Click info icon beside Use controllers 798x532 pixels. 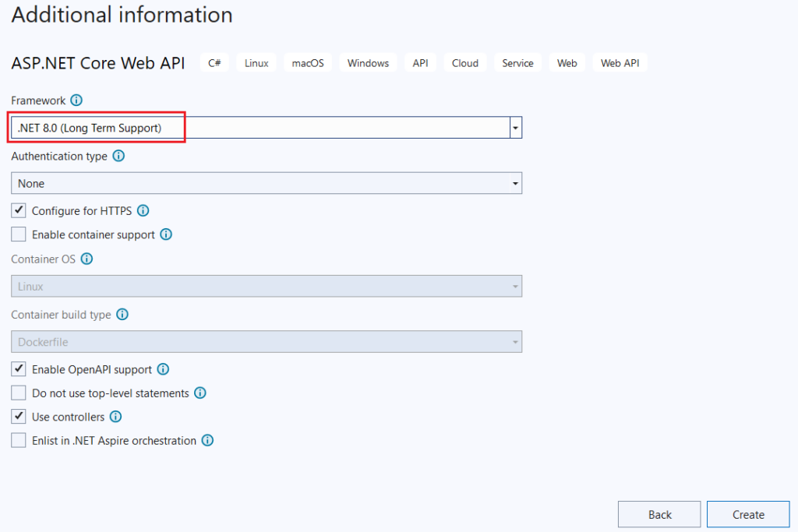tap(115, 417)
